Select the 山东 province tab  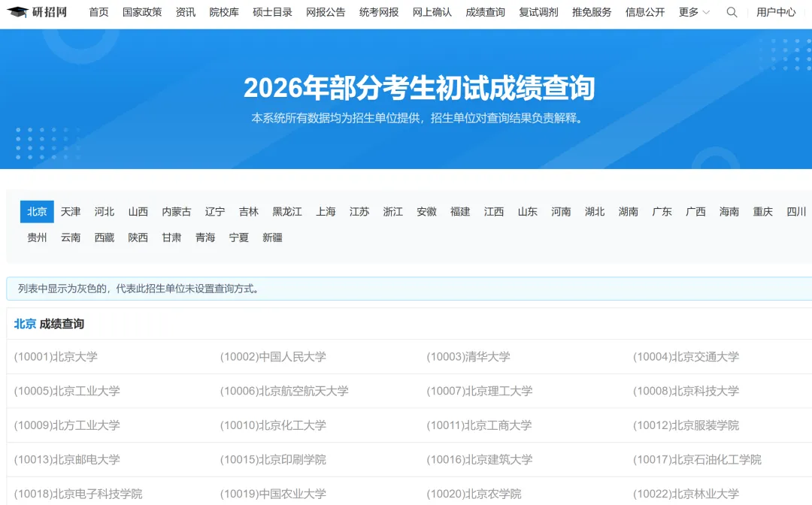527,212
